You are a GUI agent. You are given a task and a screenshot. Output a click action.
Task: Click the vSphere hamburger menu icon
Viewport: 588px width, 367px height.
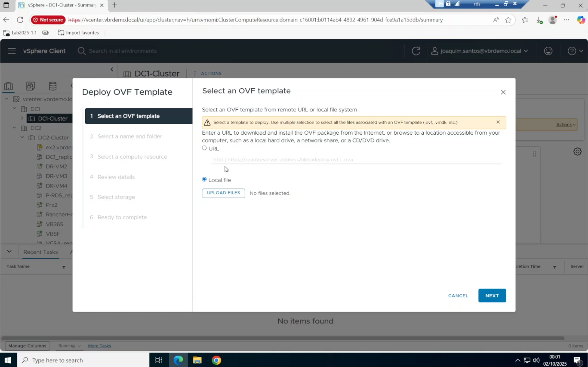tap(12, 51)
